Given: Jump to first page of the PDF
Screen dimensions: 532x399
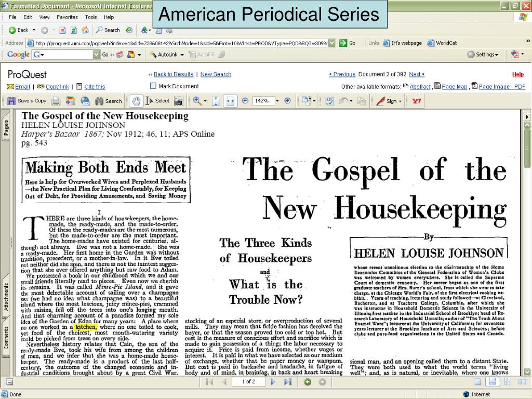Looking at the screenshot, I should [x=209, y=382].
